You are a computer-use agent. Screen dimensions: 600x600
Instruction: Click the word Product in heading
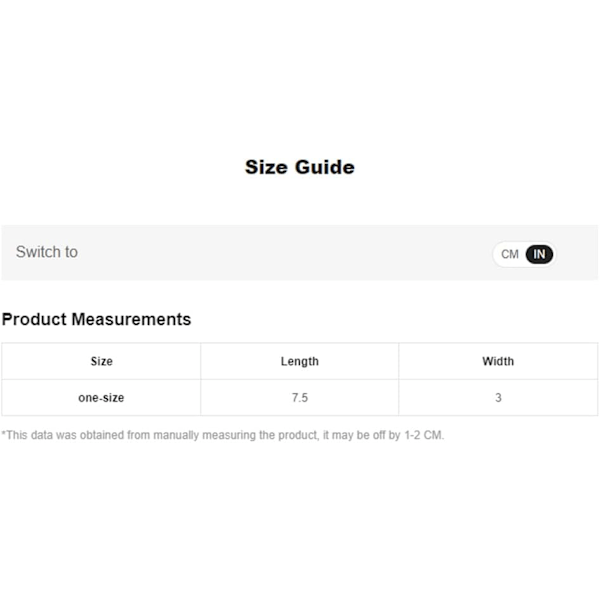point(34,319)
